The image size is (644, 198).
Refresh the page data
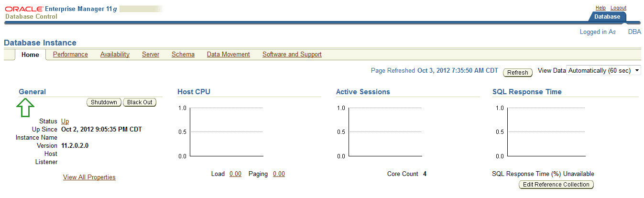[x=517, y=73]
